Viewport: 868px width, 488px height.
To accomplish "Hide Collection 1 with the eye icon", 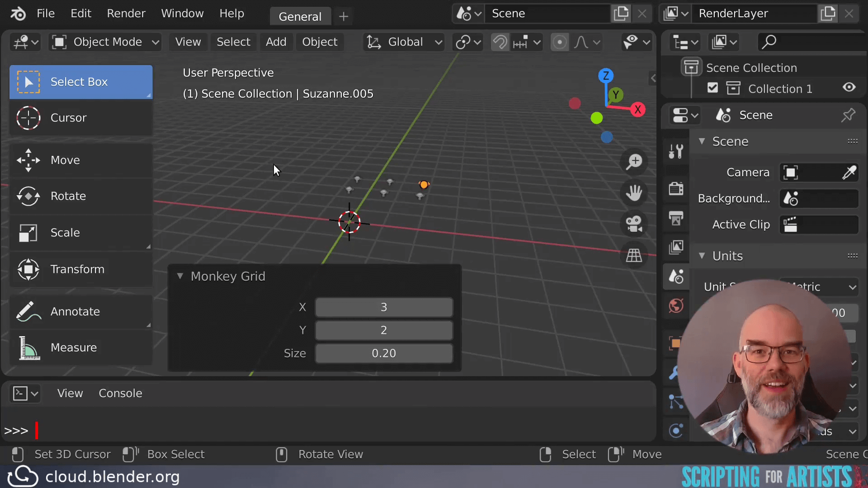I will point(849,87).
